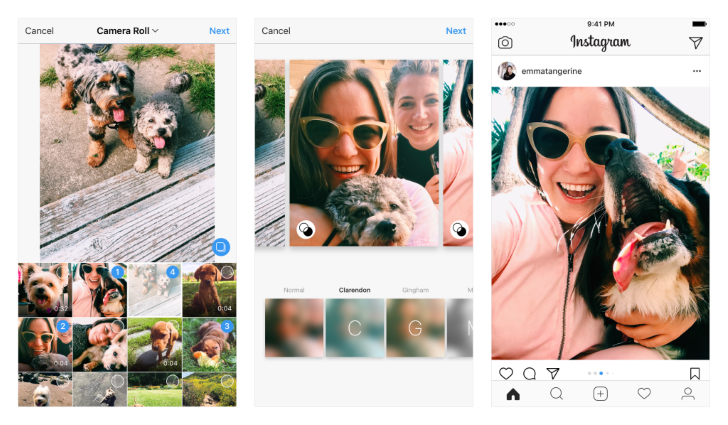Save the post with the bookmark icon

click(x=695, y=373)
